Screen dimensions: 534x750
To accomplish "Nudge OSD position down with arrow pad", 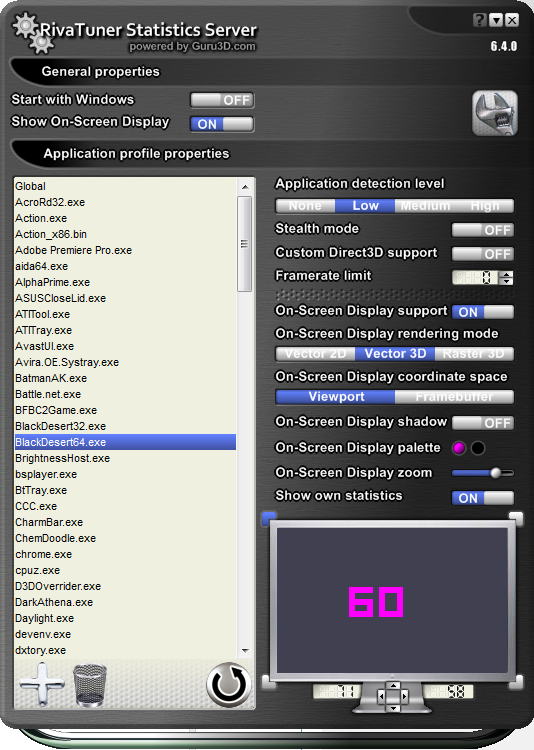I will pyautogui.click(x=393, y=707).
